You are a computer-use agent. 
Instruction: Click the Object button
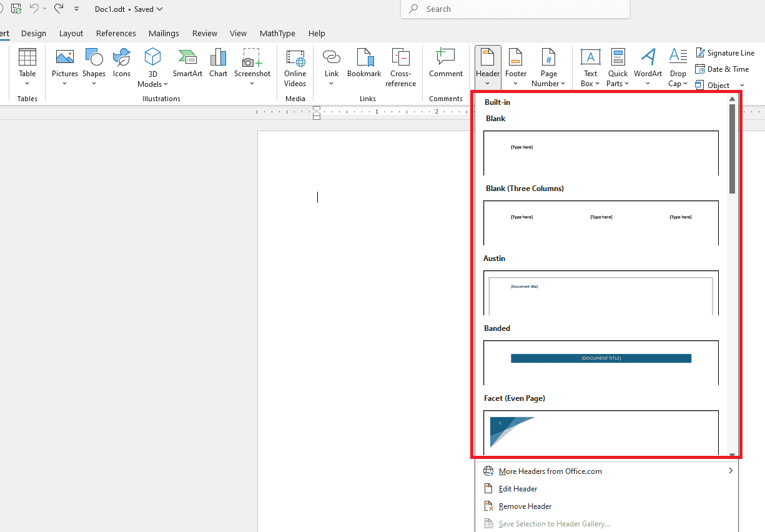[x=713, y=85]
